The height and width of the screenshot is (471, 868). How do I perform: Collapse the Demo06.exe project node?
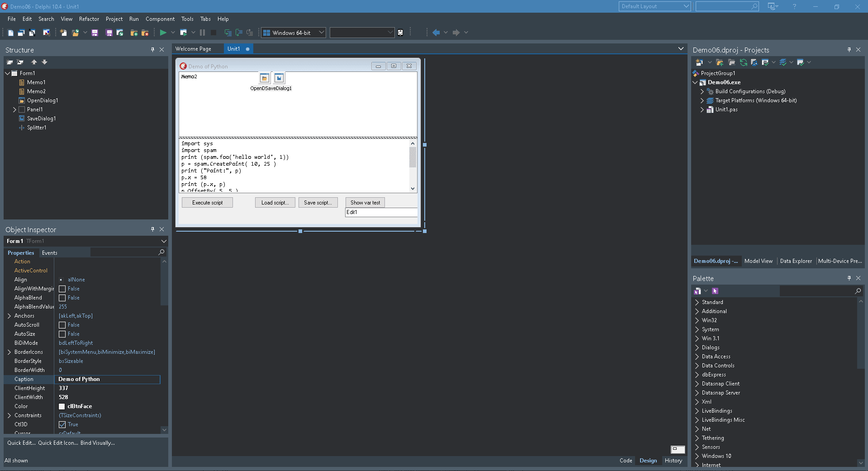click(695, 82)
